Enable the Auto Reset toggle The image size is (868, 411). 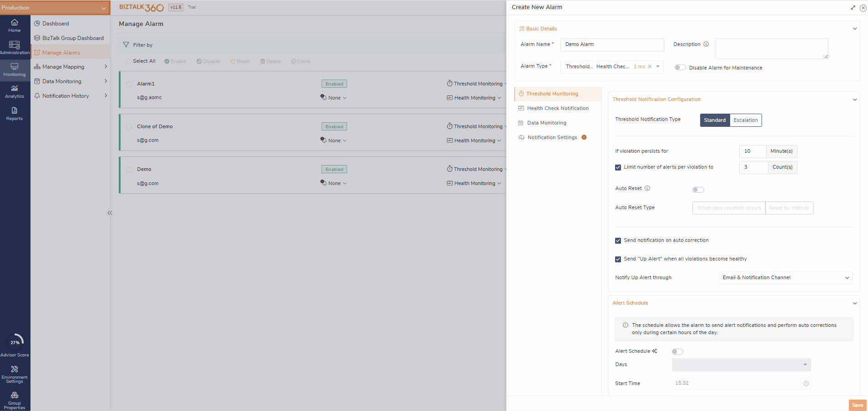coord(698,190)
